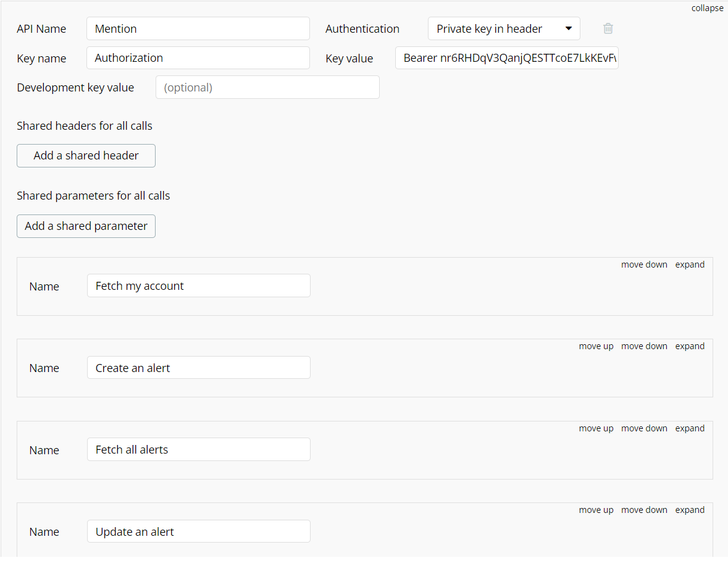Focus the API Name field

pos(198,29)
